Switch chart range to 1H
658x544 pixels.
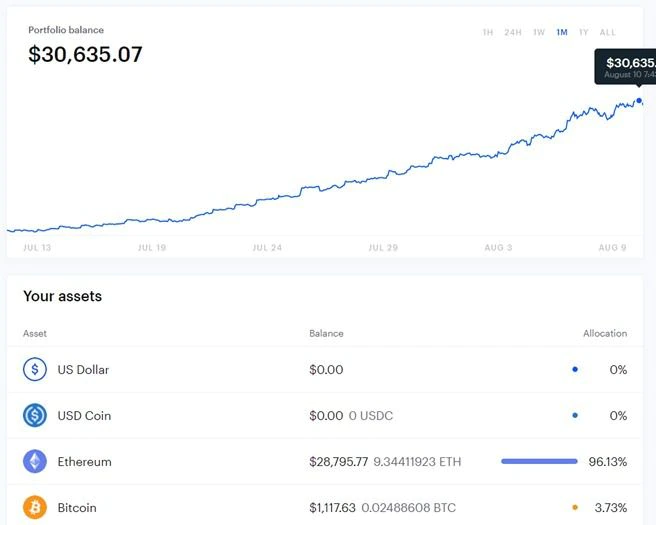click(488, 32)
